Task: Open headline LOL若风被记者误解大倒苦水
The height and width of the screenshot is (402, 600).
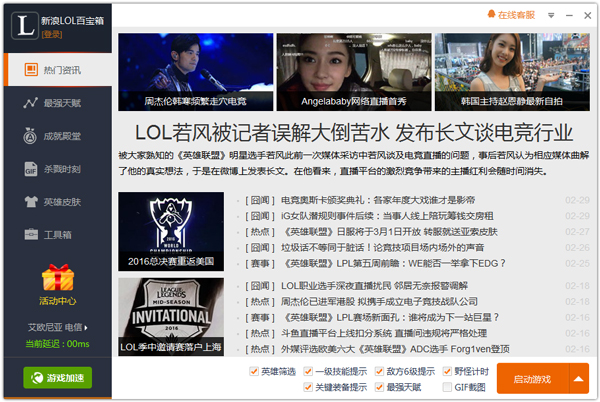Action: [354, 133]
